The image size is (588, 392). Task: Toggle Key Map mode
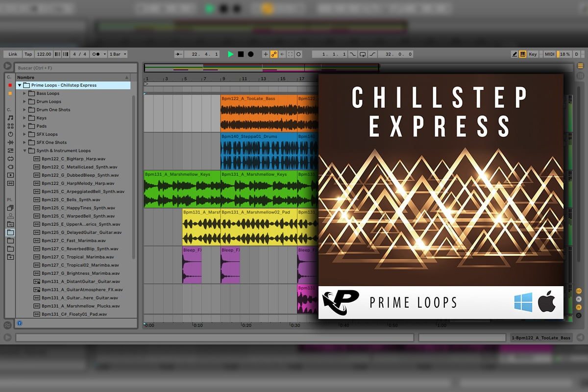(x=533, y=54)
